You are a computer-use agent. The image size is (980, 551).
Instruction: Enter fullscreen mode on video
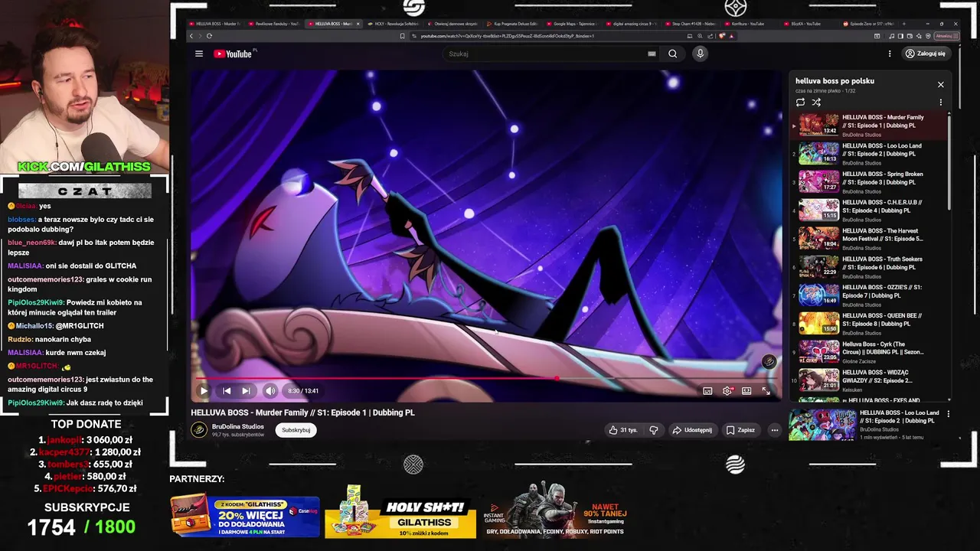(x=766, y=391)
